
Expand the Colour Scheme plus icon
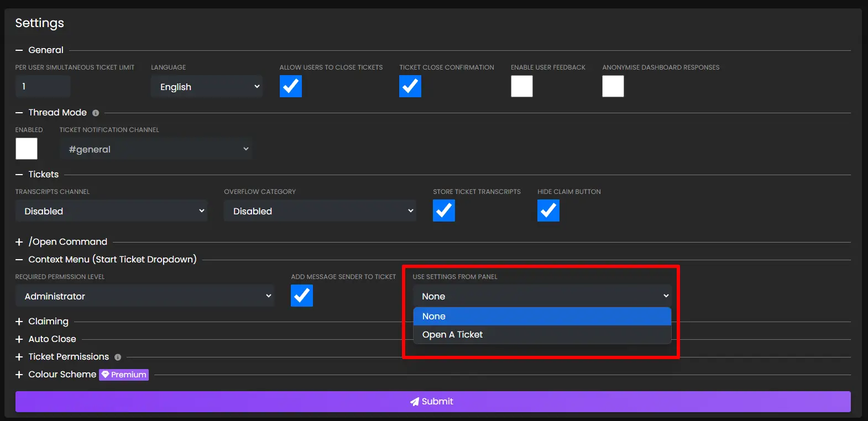tap(19, 375)
